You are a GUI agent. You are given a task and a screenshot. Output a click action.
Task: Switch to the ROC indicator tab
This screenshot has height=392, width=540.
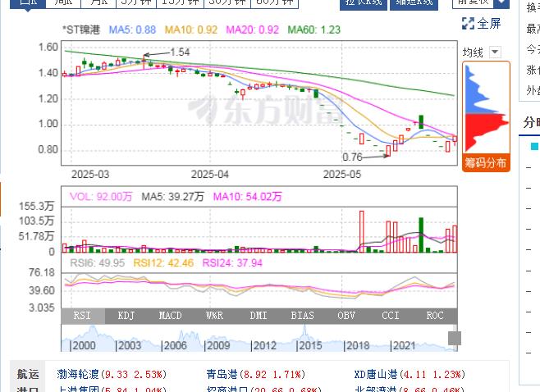[x=435, y=316]
